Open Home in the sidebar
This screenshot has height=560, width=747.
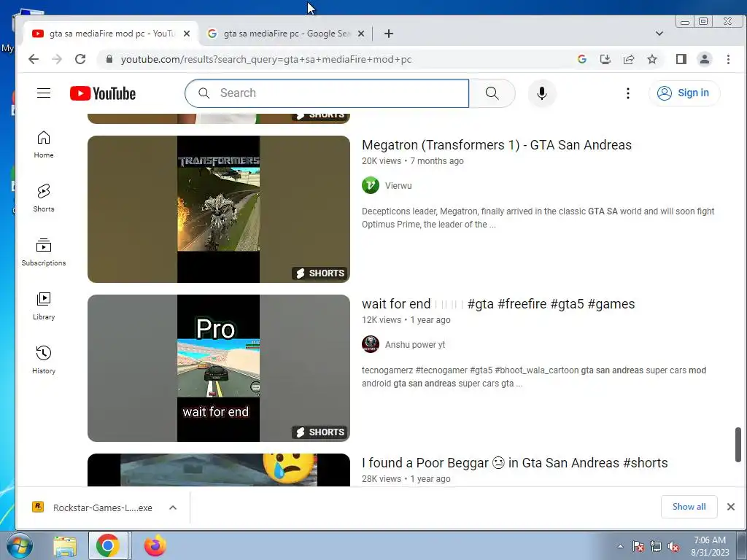(x=44, y=144)
